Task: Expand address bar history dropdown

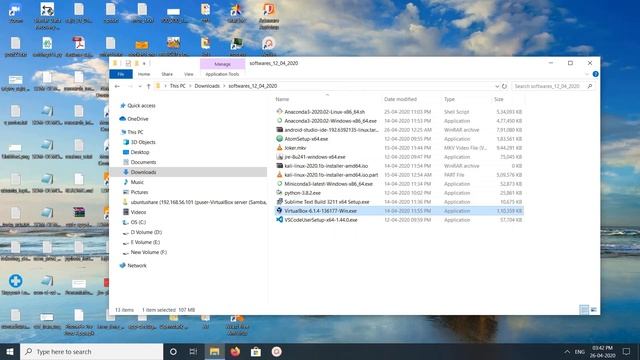Action: point(497,86)
